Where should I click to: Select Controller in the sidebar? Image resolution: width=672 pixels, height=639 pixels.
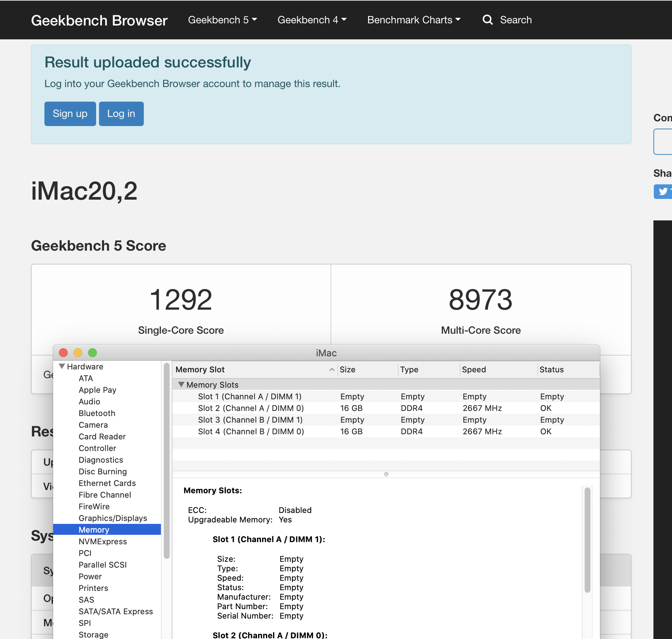[x=98, y=448]
